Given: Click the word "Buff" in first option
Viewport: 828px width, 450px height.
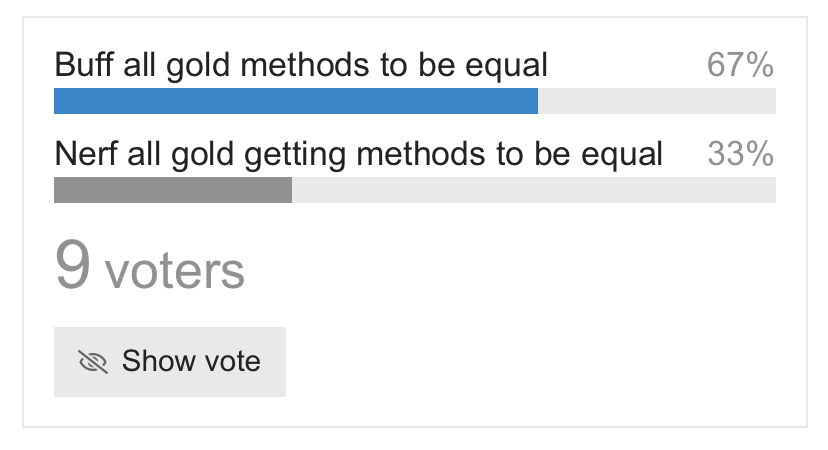Looking at the screenshot, I should (84, 64).
